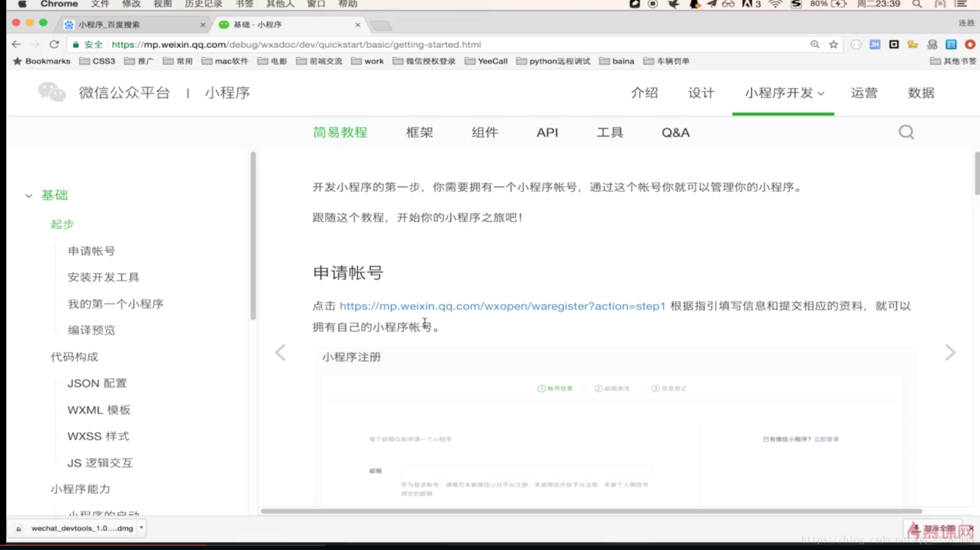
Task: Open the notification center list icon
Action: pos(961,4)
